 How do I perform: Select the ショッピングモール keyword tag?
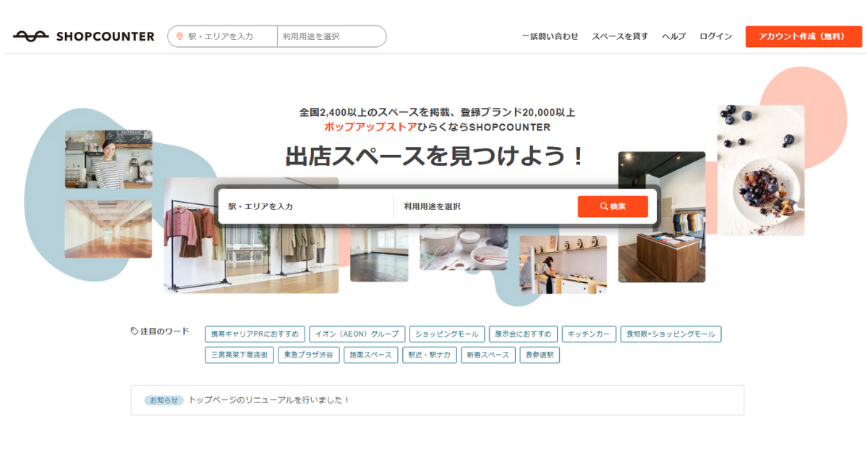click(447, 334)
